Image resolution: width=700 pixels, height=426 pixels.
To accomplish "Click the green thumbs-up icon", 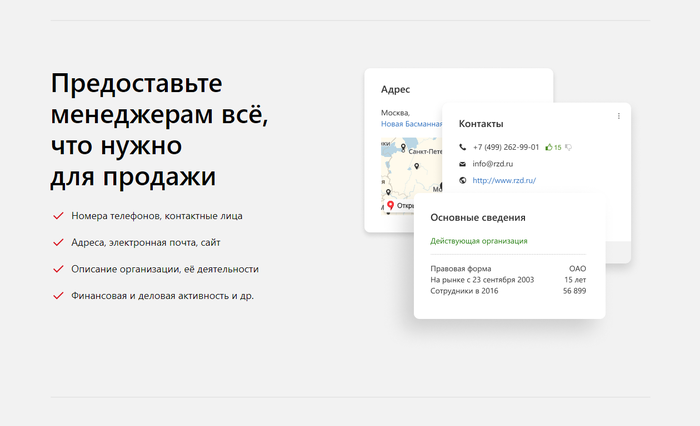I will [549, 147].
